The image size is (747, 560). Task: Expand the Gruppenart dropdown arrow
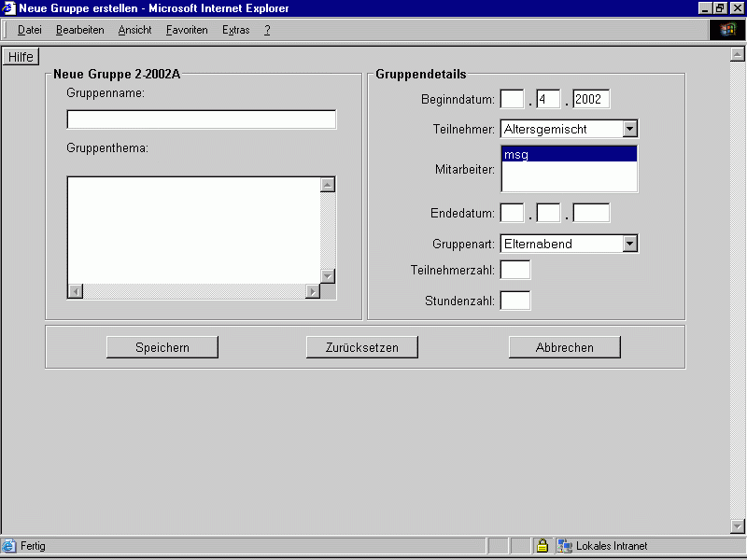tap(629, 244)
